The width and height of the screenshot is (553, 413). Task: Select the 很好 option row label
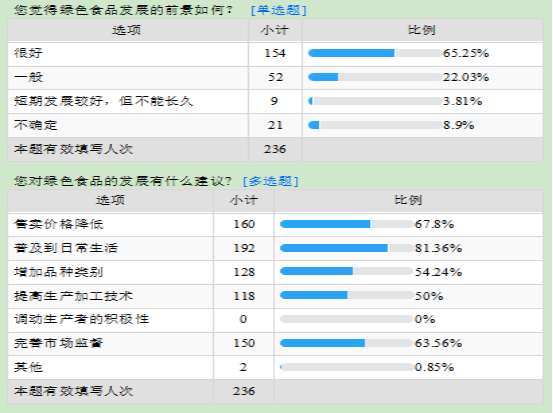28,53
